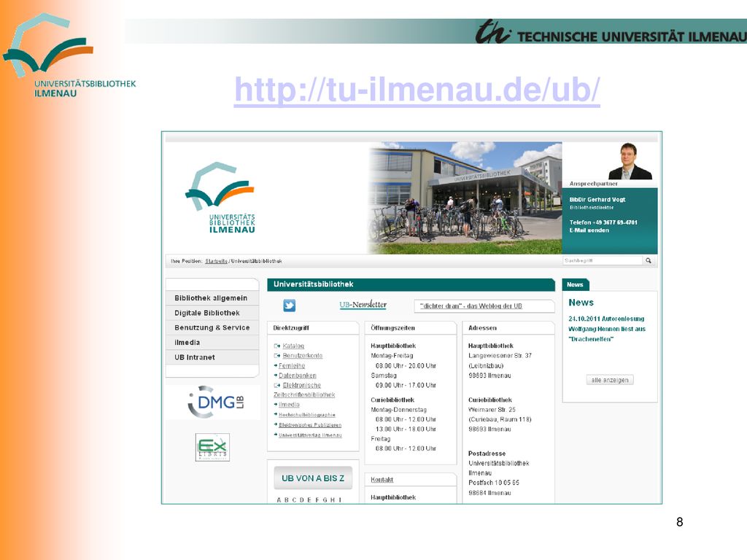
Task: Click the TU Ilmenau header logo
Action: click(611, 32)
